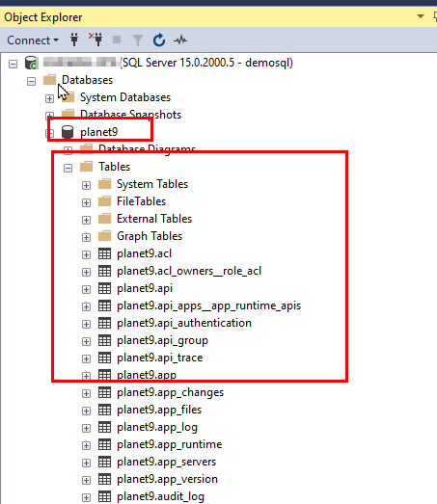Screen dimensions: 437x504
Task: Select the planet9.app_version table label
Action: coord(167,479)
